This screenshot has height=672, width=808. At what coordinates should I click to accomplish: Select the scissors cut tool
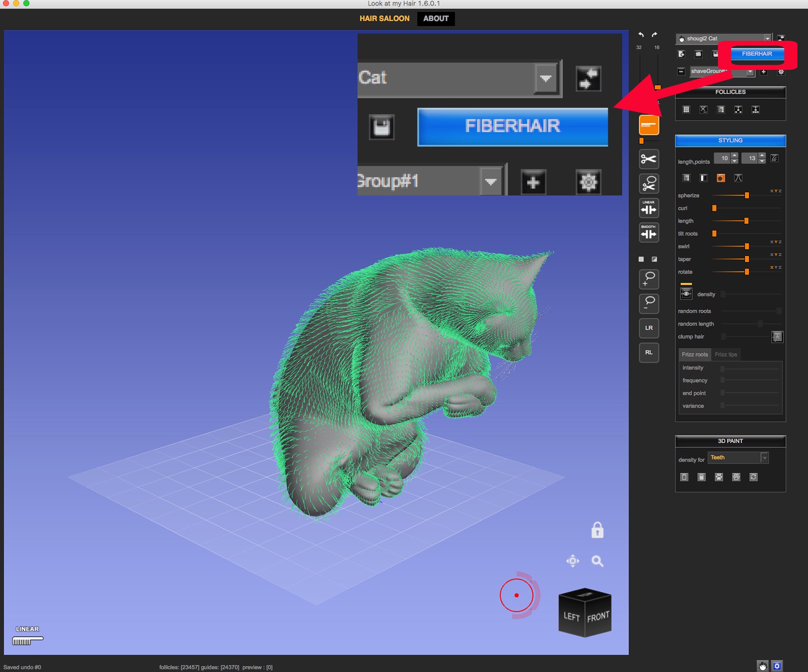pos(648,159)
